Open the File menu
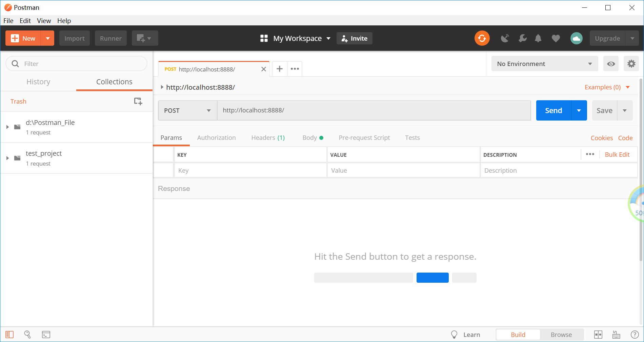The image size is (644, 342). (8, 21)
